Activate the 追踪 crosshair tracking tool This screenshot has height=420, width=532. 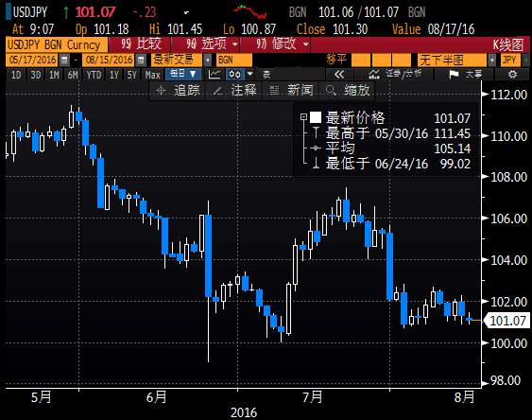pyautogui.click(x=178, y=90)
